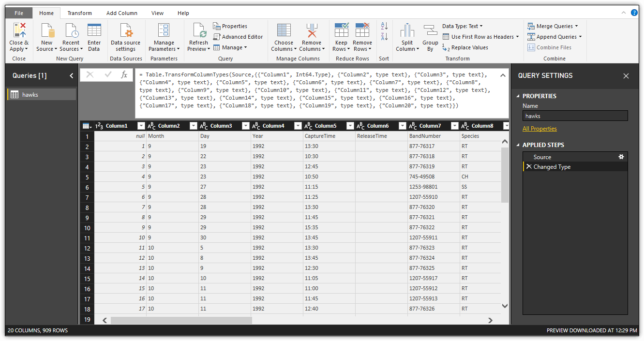Select the Source applied step
644x341 pixels.
pos(575,157)
